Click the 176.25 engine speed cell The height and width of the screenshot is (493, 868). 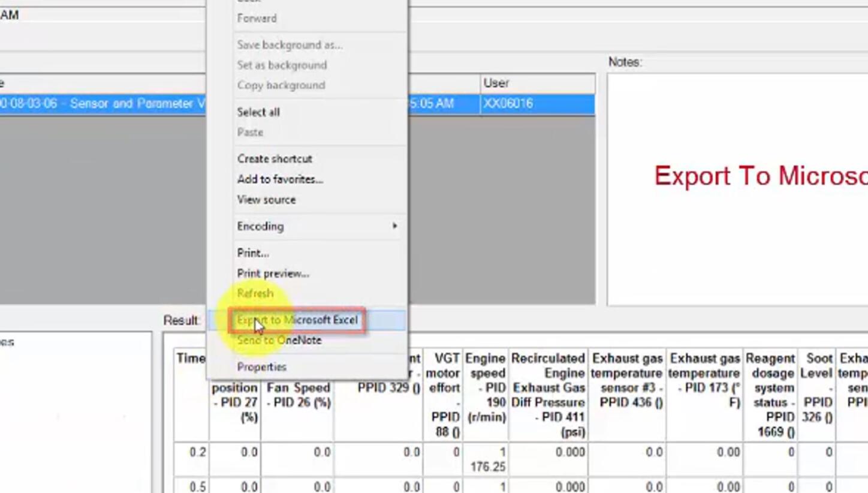485,459
